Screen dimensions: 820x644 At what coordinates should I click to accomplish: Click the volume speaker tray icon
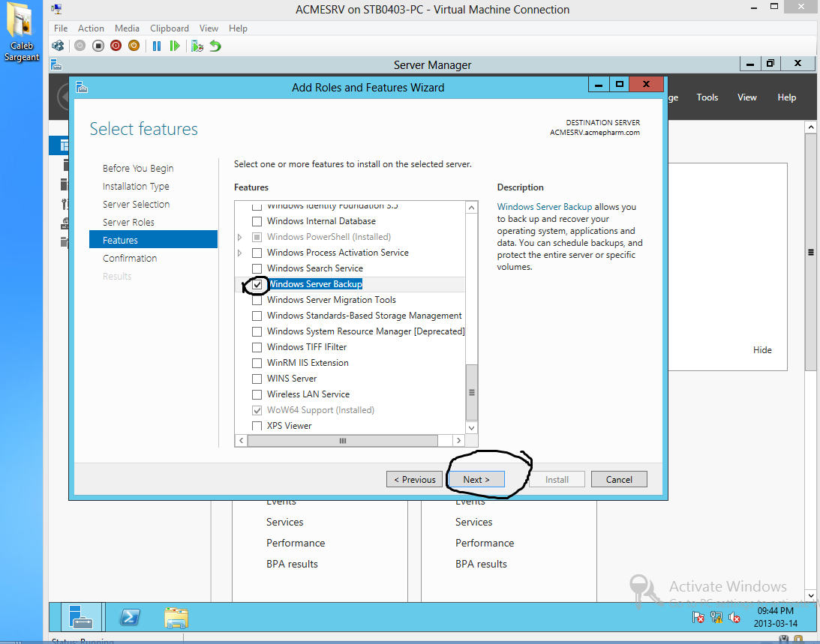pos(734,618)
